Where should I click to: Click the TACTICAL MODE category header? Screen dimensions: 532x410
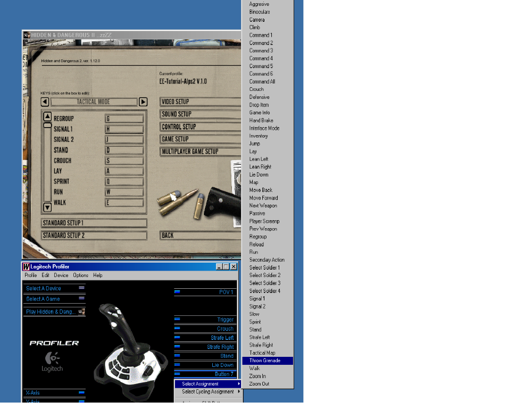(x=94, y=102)
